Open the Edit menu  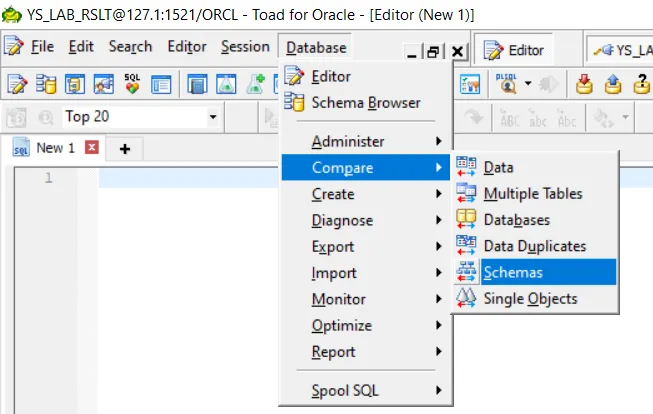81,47
